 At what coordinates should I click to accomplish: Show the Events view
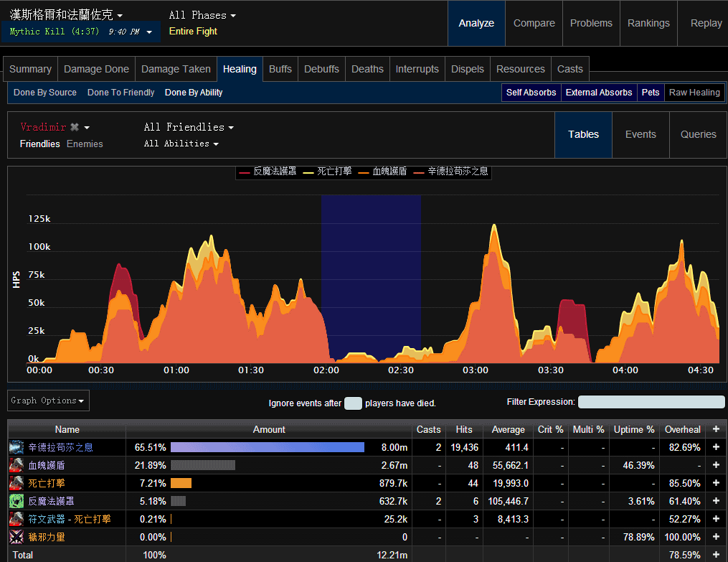(640, 135)
